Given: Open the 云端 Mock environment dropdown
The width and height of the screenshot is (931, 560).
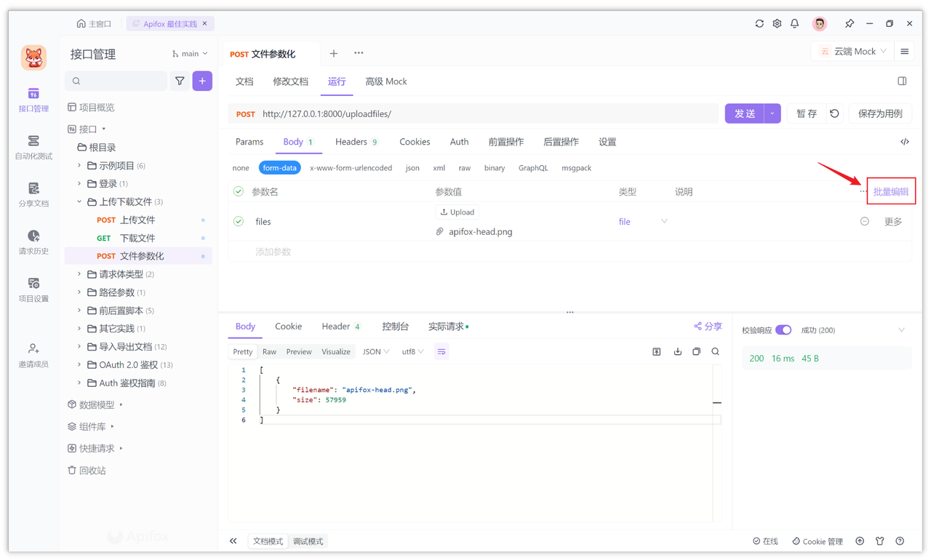Looking at the screenshot, I should tap(853, 52).
